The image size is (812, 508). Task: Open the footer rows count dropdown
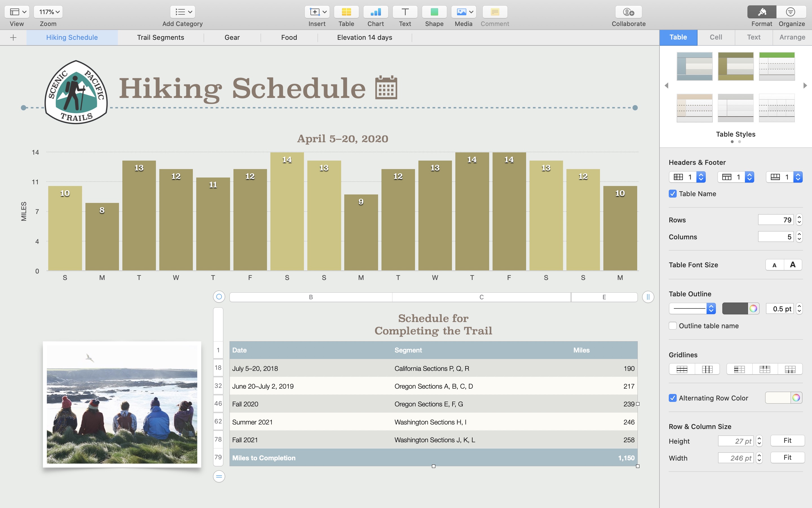(784, 177)
